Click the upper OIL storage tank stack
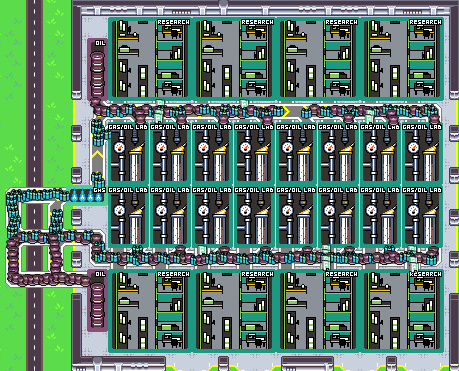The image size is (459, 371). click(97, 74)
